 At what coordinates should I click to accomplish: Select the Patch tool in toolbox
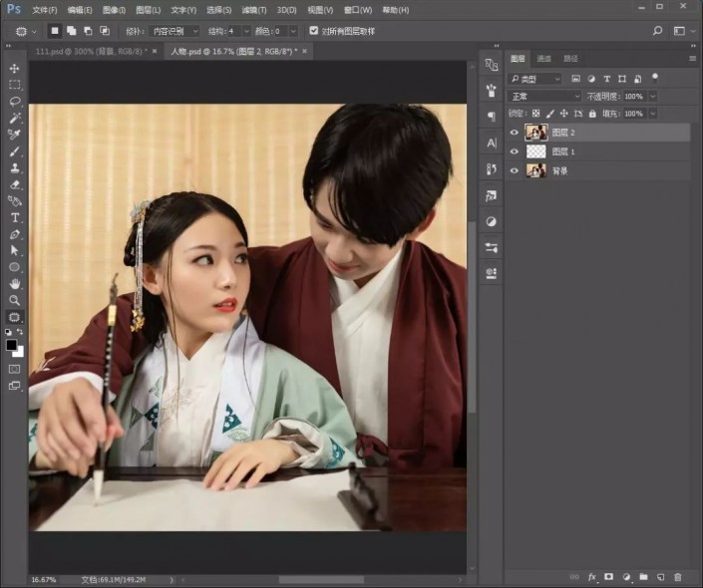(x=14, y=317)
